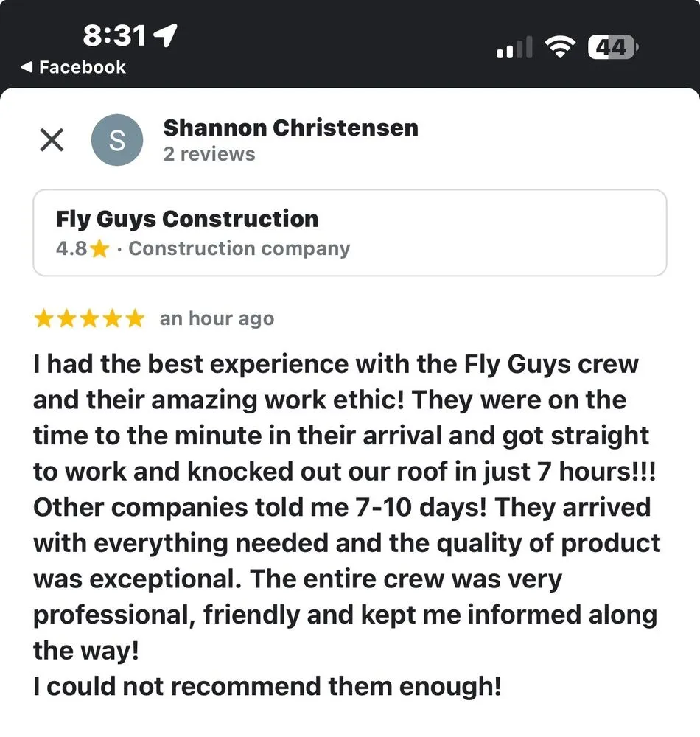Open Shannon Christensen's profile avatar
The image size is (700, 737).
point(116,140)
